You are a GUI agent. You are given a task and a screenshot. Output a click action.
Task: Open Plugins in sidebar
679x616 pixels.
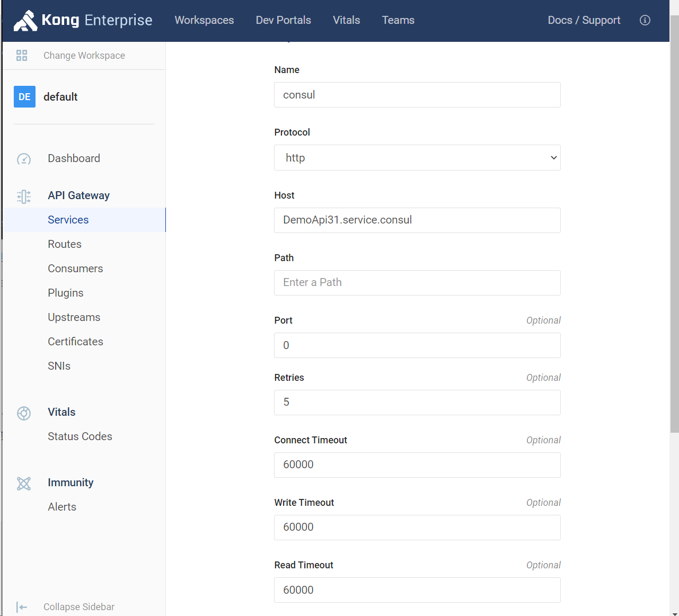[66, 293]
